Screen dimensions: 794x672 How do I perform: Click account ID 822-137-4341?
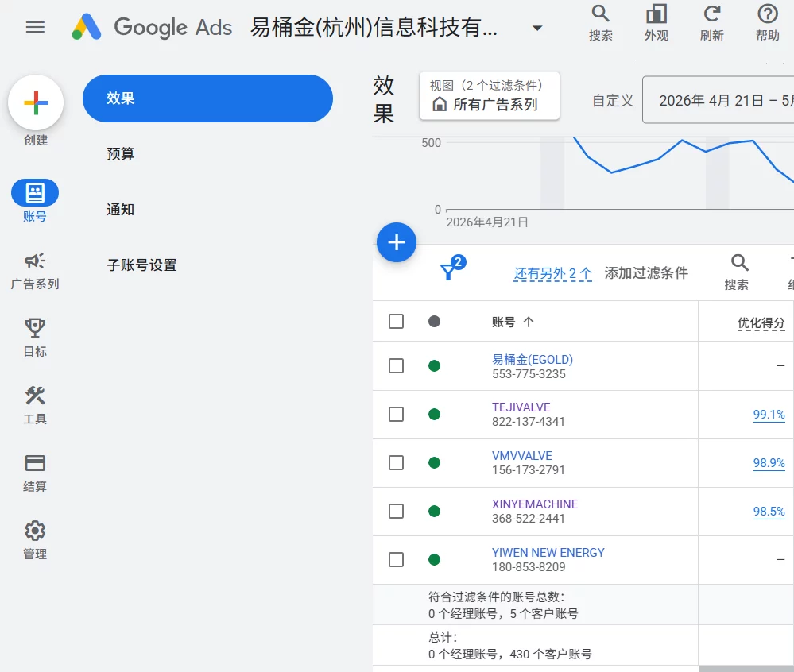529,422
